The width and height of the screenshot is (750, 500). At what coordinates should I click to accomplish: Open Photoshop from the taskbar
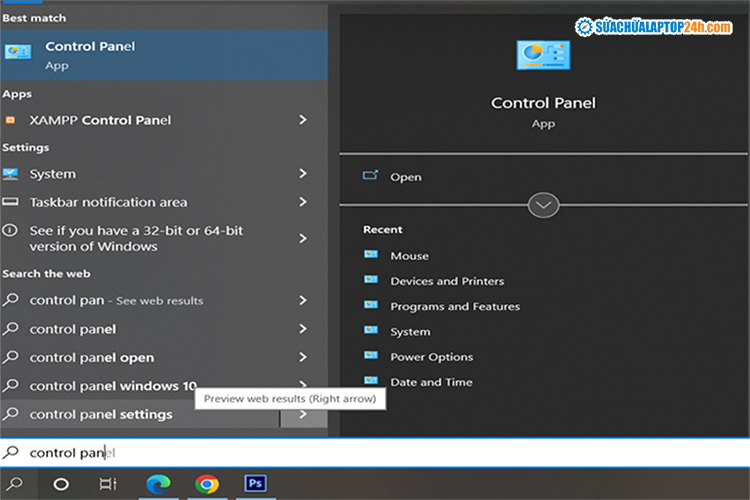click(x=255, y=483)
